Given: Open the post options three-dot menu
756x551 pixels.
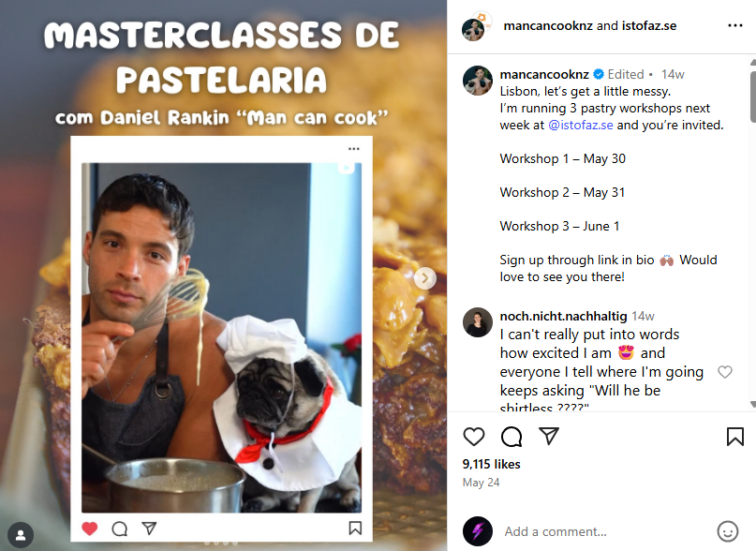Looking at the screenshot, I should [x=734, y=25].
